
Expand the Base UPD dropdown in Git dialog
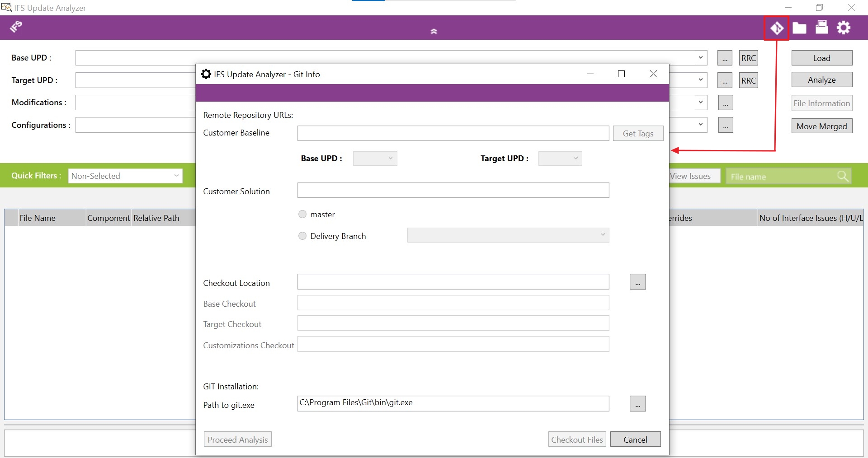point(375,159)
